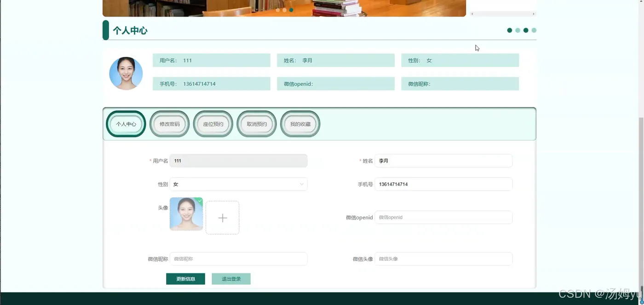Screen dimensions: 644x305
Task: Click the 微信openid info box in header
Action: pos(336,84)
